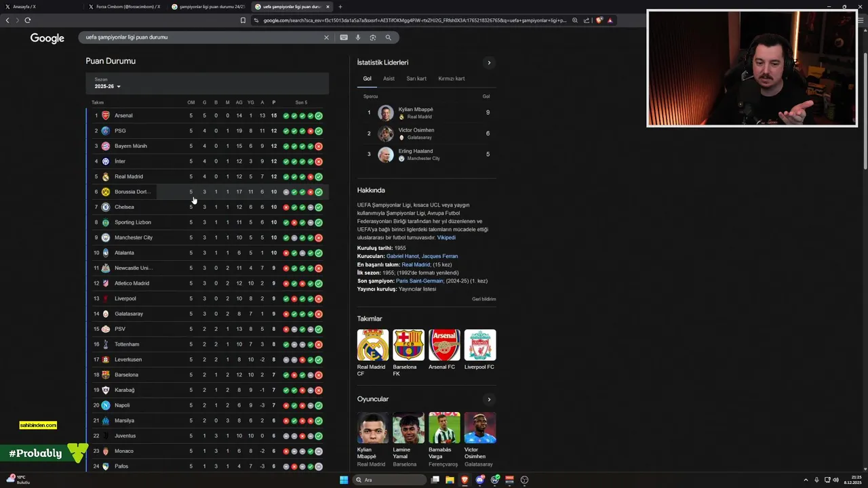Viewport: 868px width, 488px height.
Task: Switch to the Sarı kart tab
Action: pyautogui.click(x=416, y=79)
